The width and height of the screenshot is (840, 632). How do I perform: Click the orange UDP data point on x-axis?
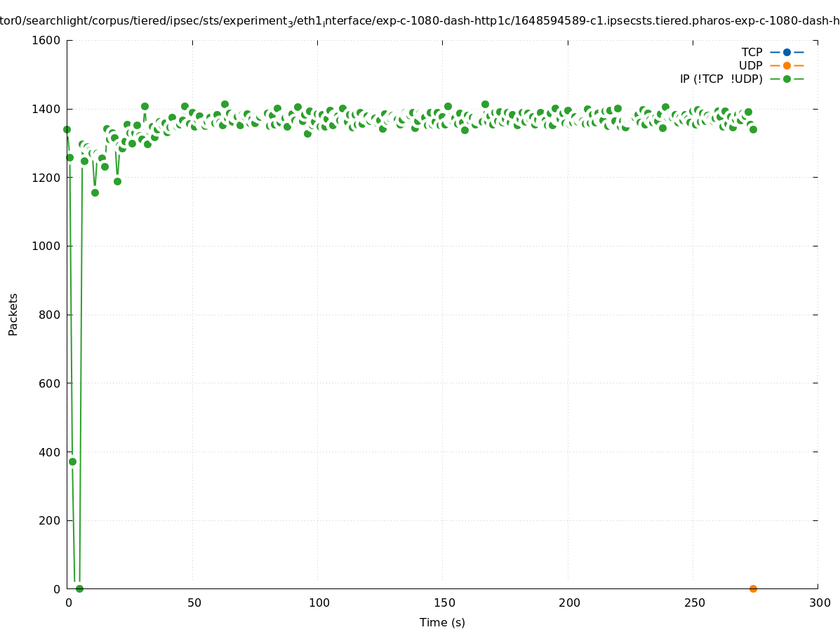753,588
